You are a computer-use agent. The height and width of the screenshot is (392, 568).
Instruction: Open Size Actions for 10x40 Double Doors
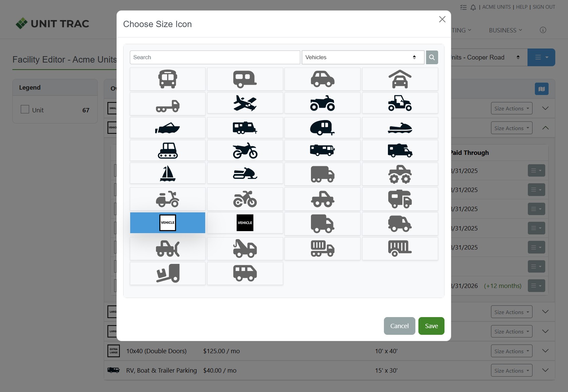[511, 351]
